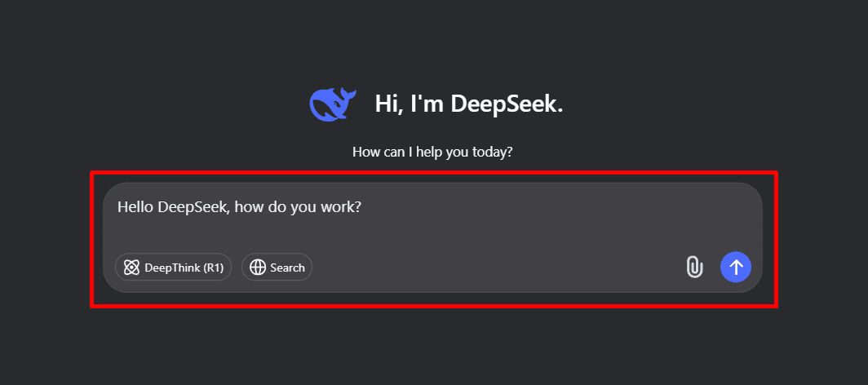Select the "DeepThink (R1)" label text

click(x=184, y=268)
